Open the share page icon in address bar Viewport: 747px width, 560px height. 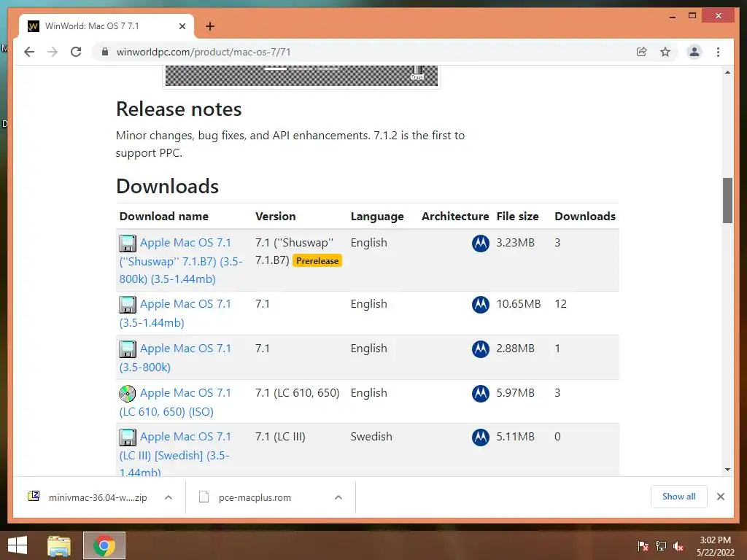tap(642, 52)
